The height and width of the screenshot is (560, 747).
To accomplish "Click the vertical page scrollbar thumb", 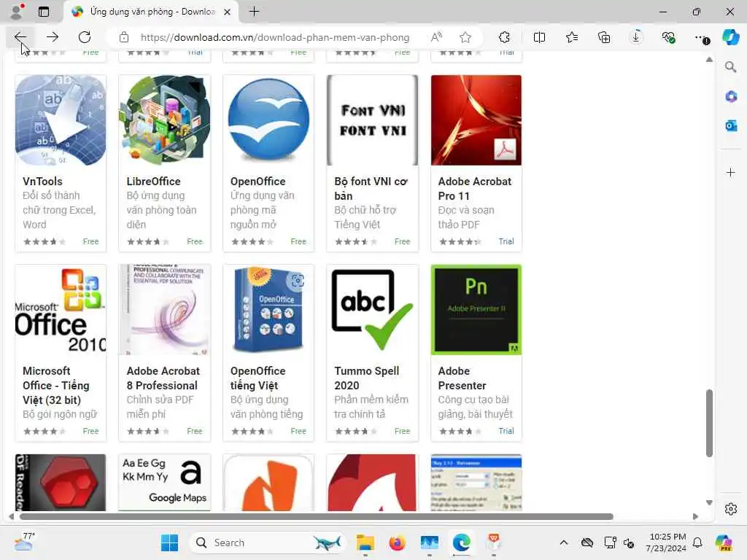I will click(x=709, y=423).
